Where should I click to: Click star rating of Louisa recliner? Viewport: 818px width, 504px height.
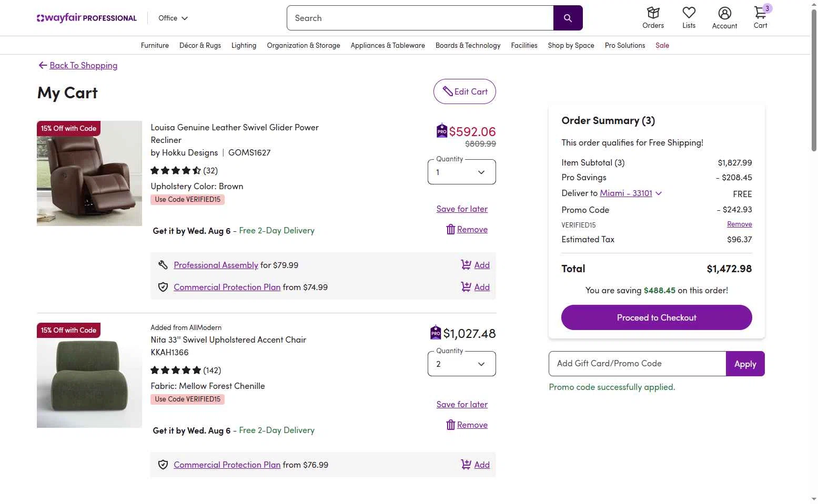[176, 170]
